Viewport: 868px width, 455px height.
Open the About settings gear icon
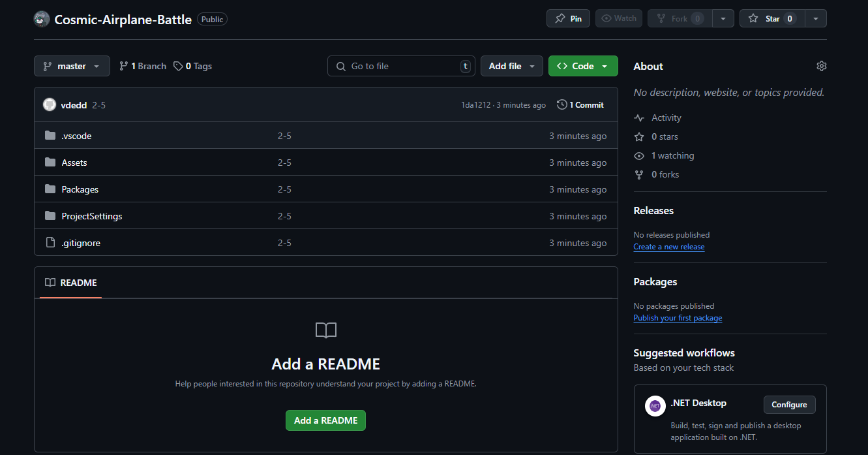(x=822, y=66)
